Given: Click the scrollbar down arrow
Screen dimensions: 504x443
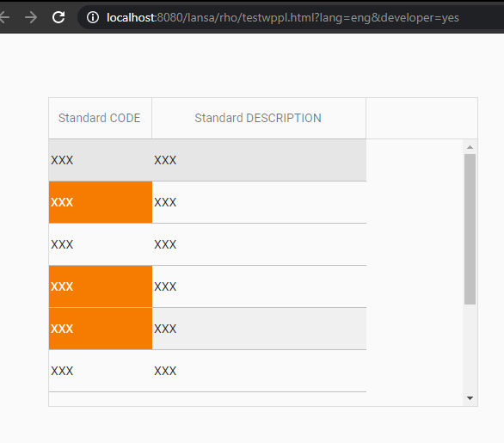Looking at the screenshot, I should click(x=470, y=398).
